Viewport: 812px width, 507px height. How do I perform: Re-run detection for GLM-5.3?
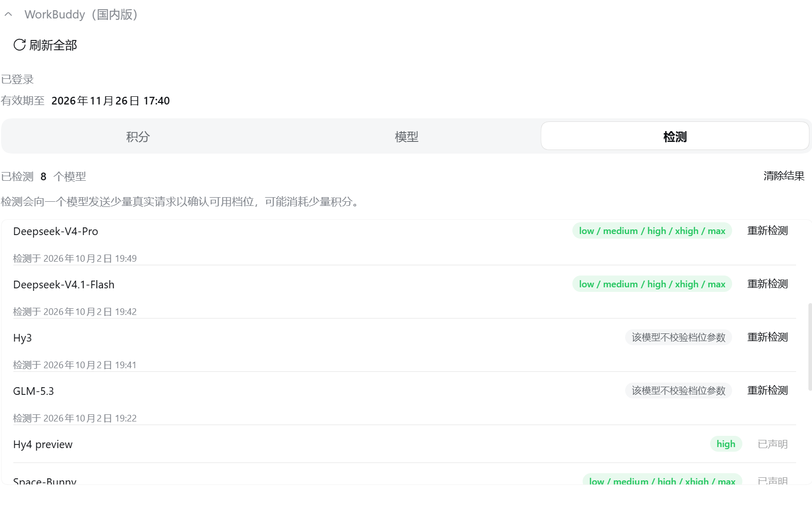(x=767, y=391)
